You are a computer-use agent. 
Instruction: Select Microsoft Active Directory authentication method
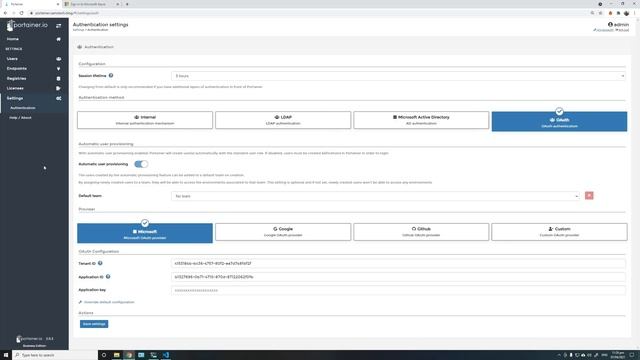[421, 120]
